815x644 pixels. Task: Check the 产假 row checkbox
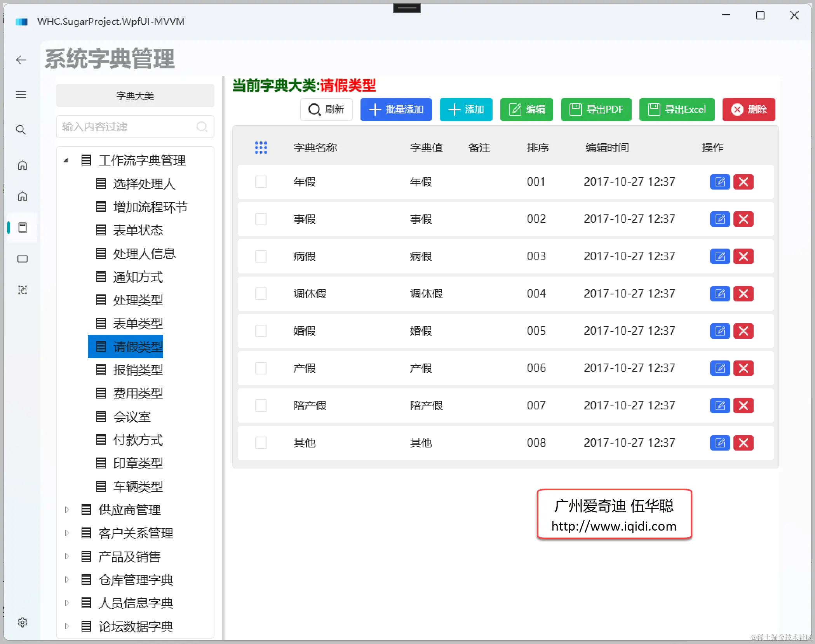tap(261, 368)
